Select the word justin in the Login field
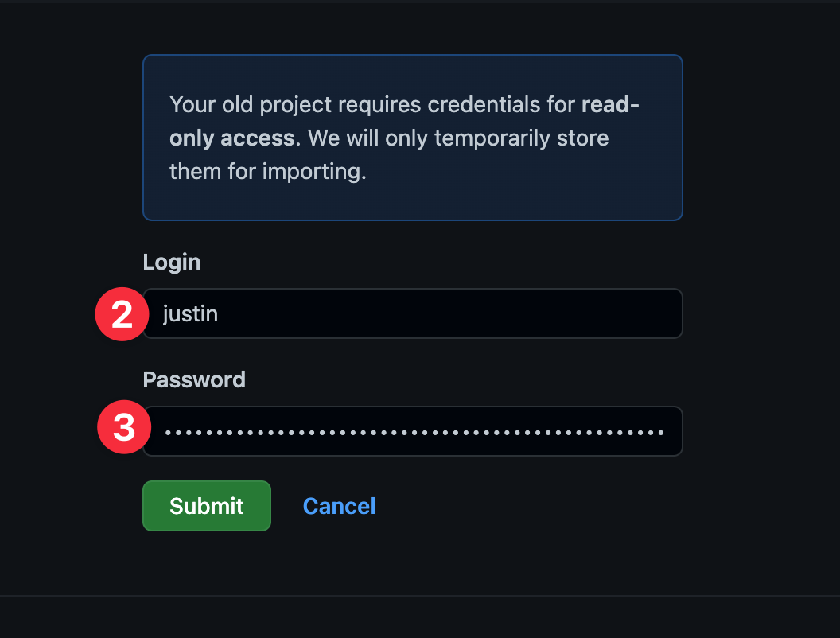840x638 pixels. click(x=191, y=313)
